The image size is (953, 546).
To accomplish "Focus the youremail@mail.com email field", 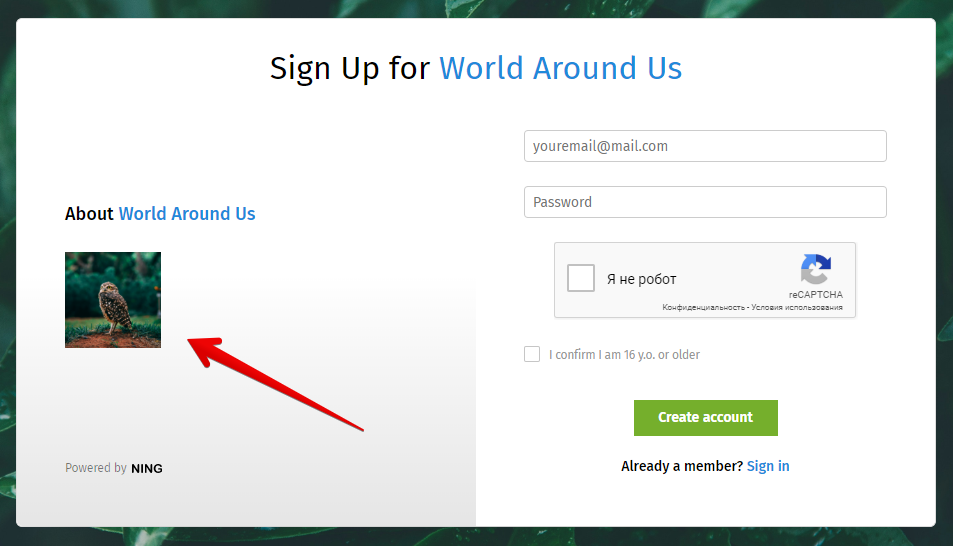I will (x=705, y=146).
